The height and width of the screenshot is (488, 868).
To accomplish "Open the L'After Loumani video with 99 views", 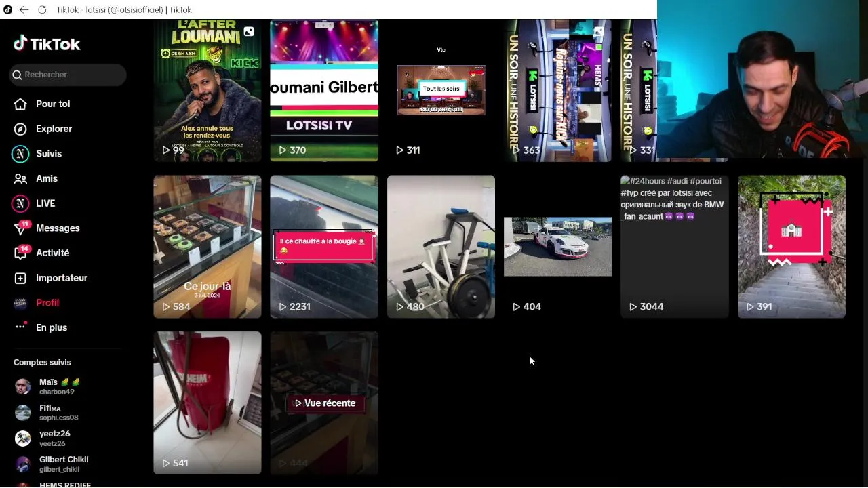I will (x=208, y=91).
